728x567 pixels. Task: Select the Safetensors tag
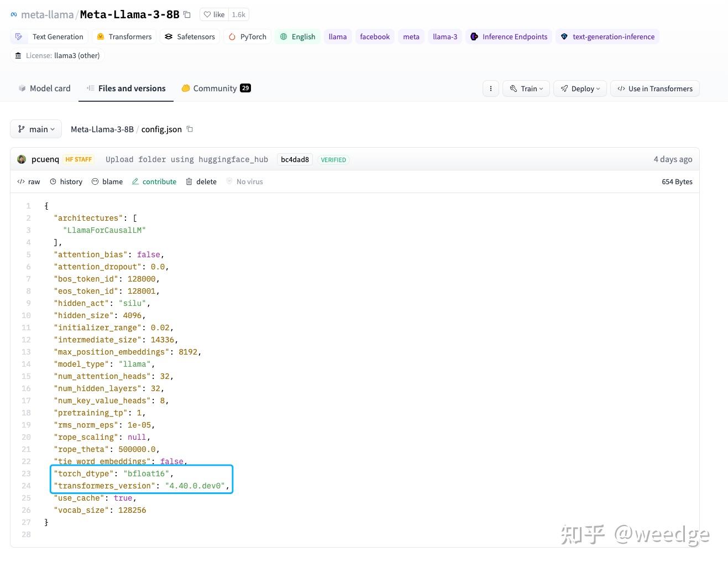point(190,37)
